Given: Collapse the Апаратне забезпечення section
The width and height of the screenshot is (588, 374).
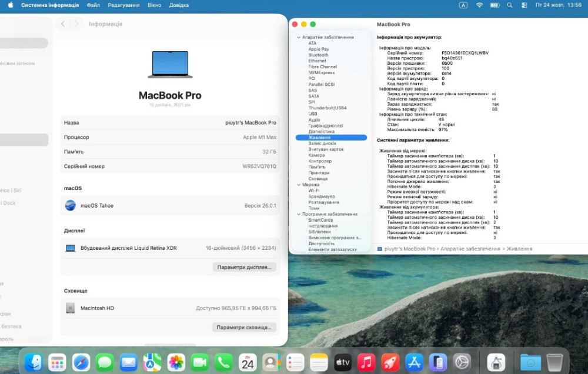Looking at the screenshot, I should click(299, 36).
